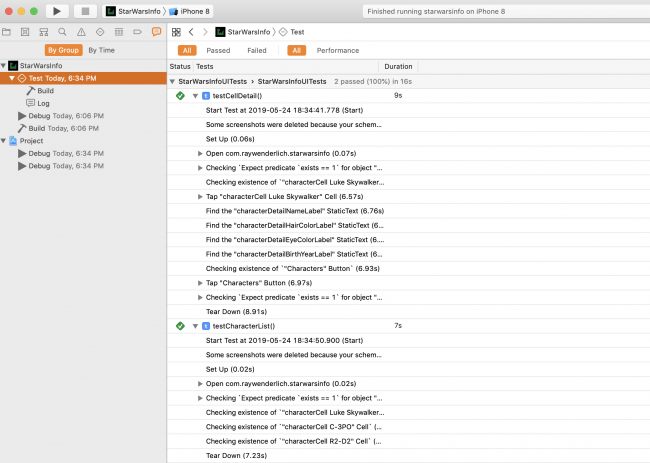
Task: Open the Test navigator diamond icon
Action: click(100, 32)
